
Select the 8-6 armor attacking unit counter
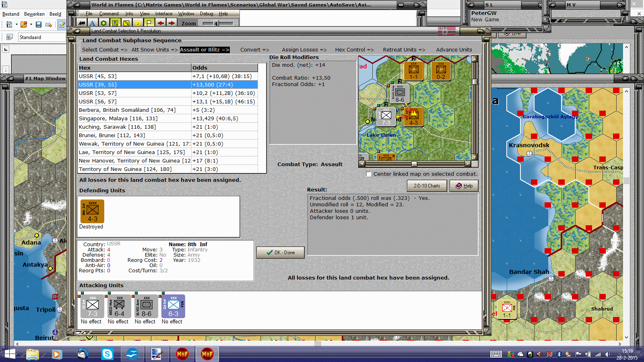pos(146,306)
